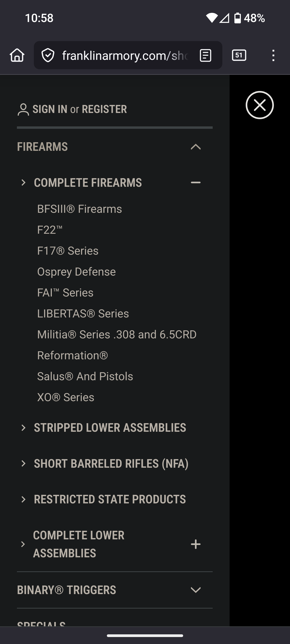Screen dimensions: 290x644
Task: Select Militia Series .308 and 6.5CRD
Action: coord(117,334)
